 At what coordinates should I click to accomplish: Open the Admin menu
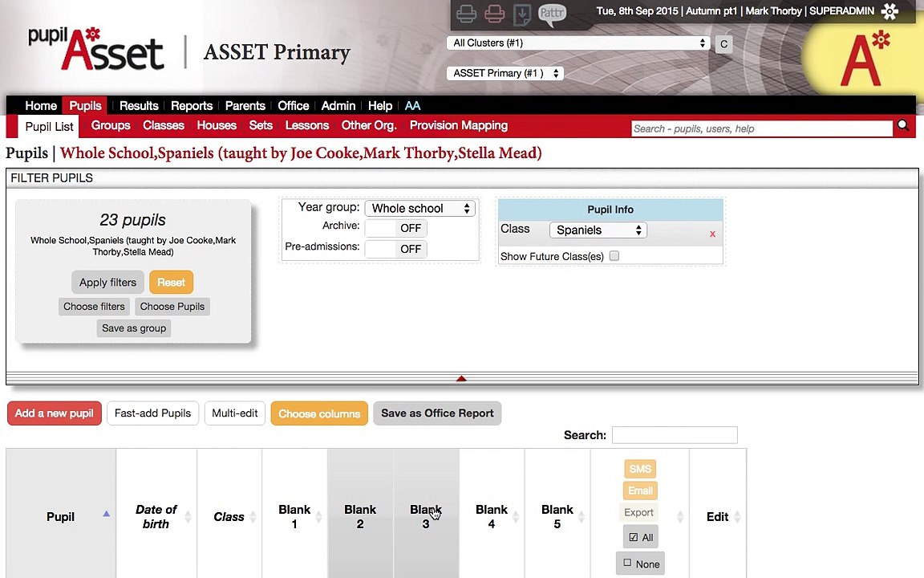click(338, 106)
